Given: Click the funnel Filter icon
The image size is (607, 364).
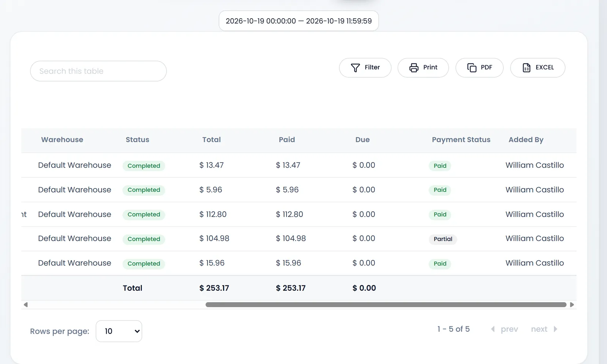Looking at the screenshot, I should coord(355,67).
